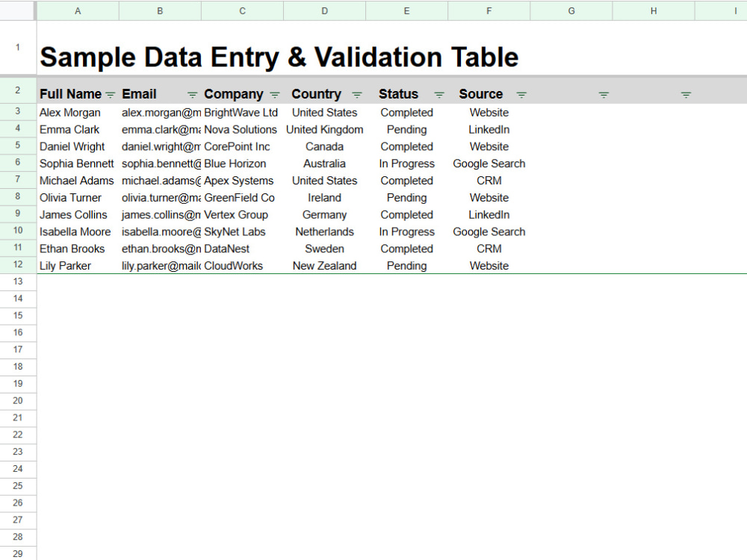This screenshot has width=747, height=560.
Task: Click the 'Source' header cell text
Action: (480, 94)
